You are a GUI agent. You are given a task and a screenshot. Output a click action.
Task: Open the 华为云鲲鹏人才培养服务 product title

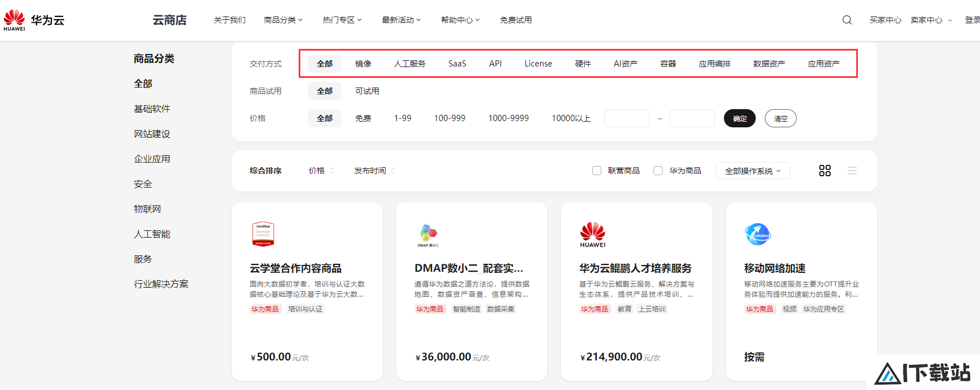pyautogui.click(x=635, y=268)
